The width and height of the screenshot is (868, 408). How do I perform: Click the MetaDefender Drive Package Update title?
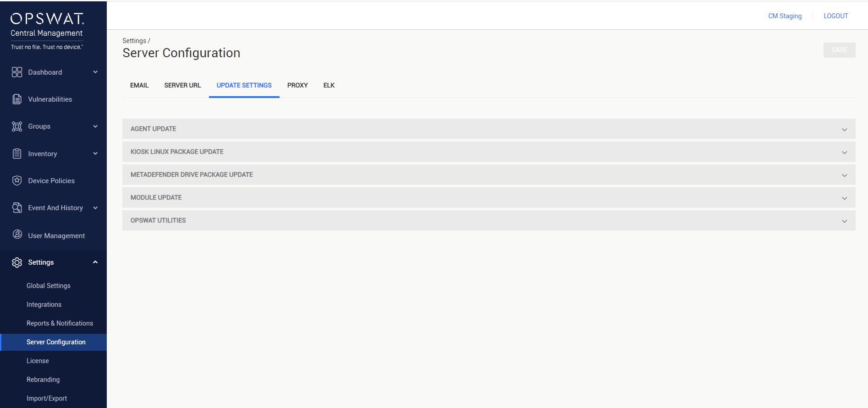[x=192, y=174]
